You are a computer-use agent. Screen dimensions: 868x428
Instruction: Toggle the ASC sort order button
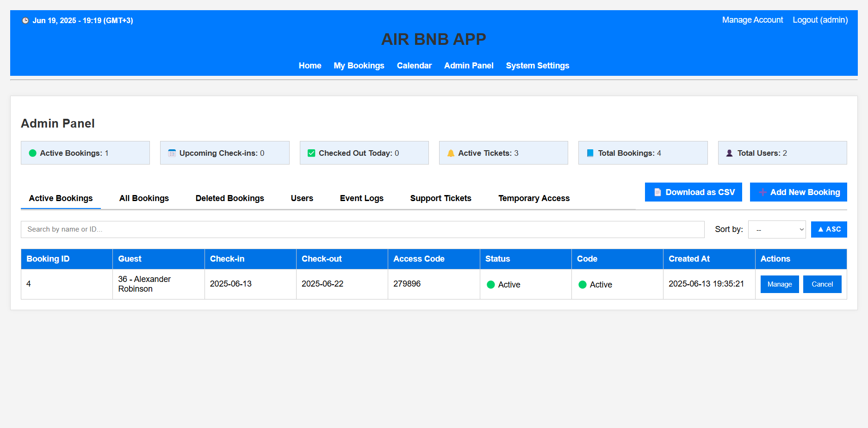pyautogui.click(x=829, y=229)
